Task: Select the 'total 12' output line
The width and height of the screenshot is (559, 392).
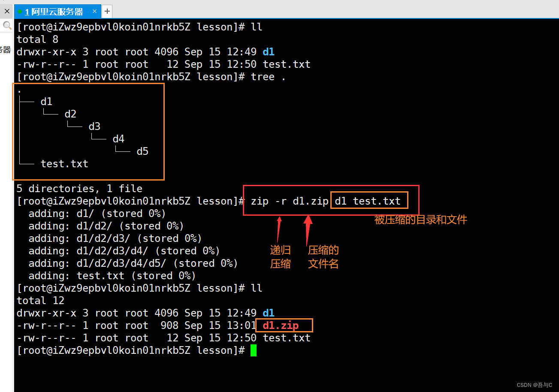Action: pos(40,301)
